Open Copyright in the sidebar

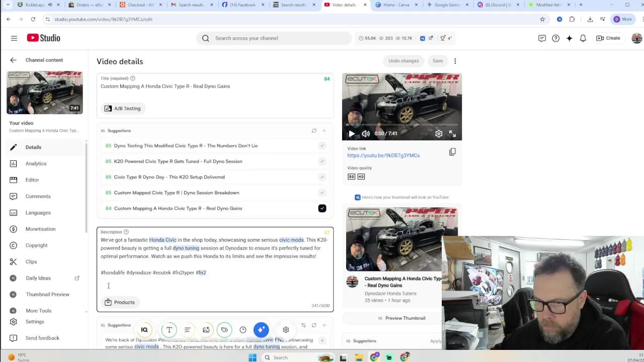click(44, 245)
